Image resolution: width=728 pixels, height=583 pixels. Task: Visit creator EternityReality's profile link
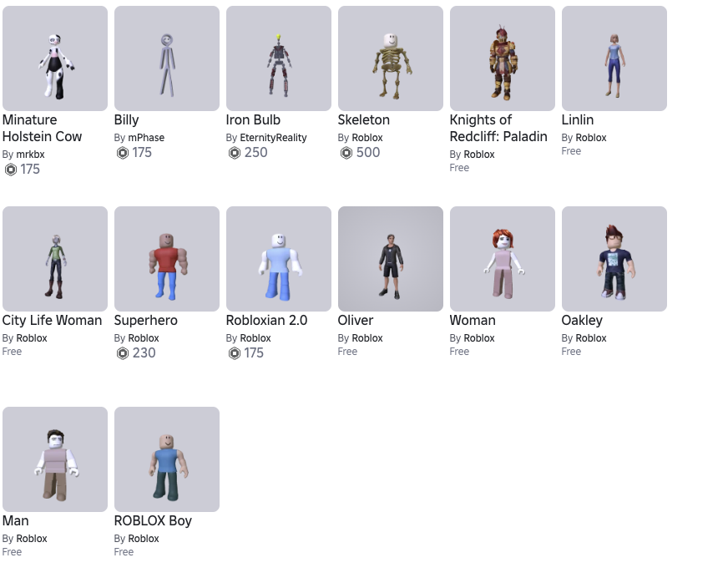tap(274, 138)
